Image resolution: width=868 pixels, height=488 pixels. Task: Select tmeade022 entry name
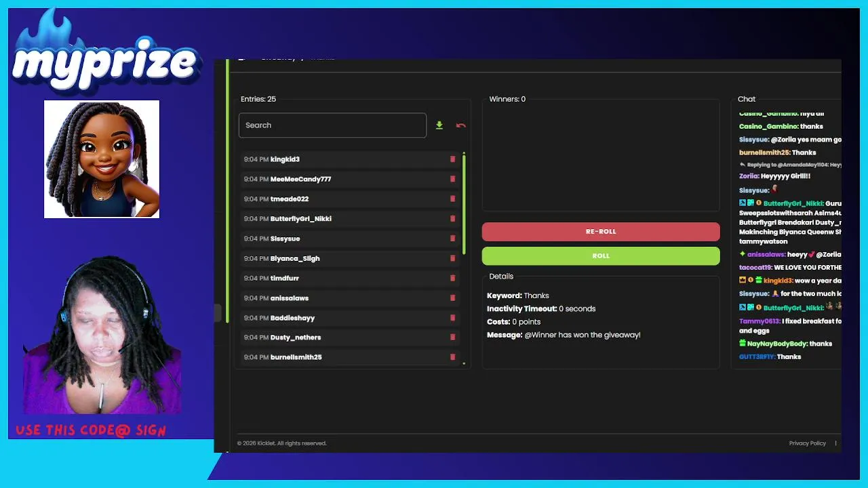290,199
